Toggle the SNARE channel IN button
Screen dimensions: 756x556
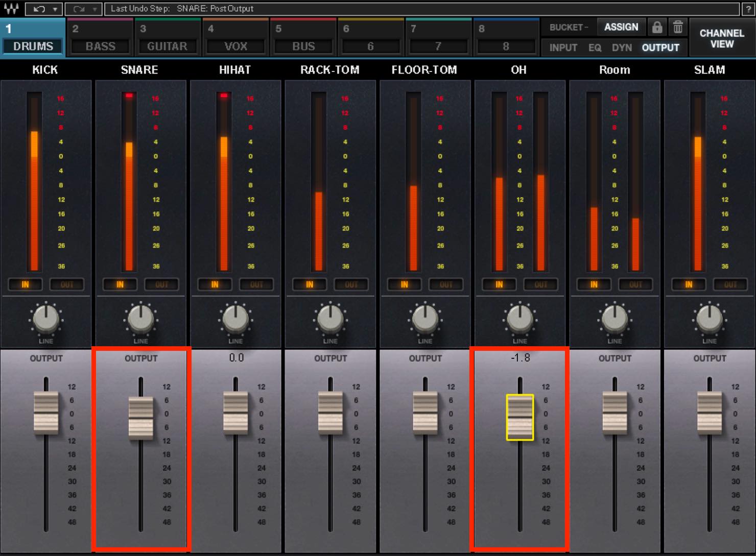point(120,284)
